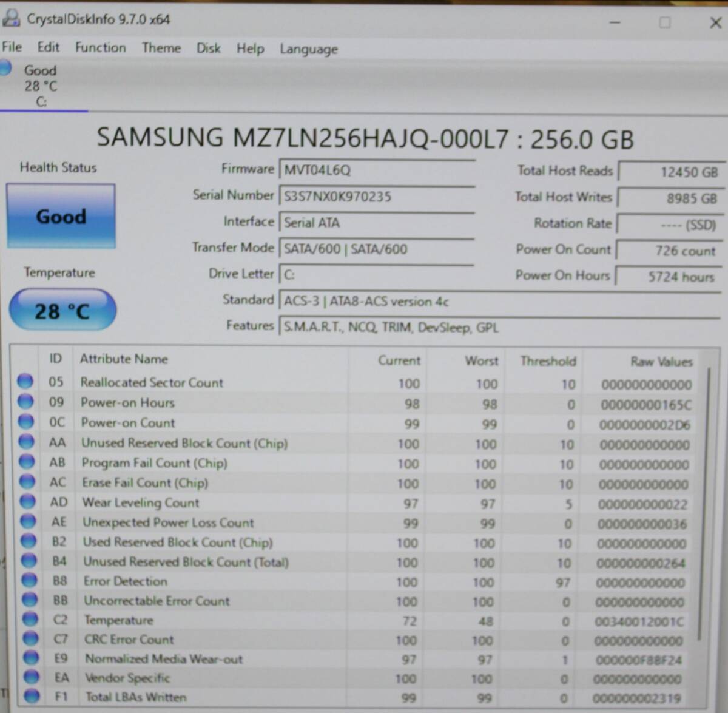
Task: Select the Error Detection attribute name
Action: point(126,581)
